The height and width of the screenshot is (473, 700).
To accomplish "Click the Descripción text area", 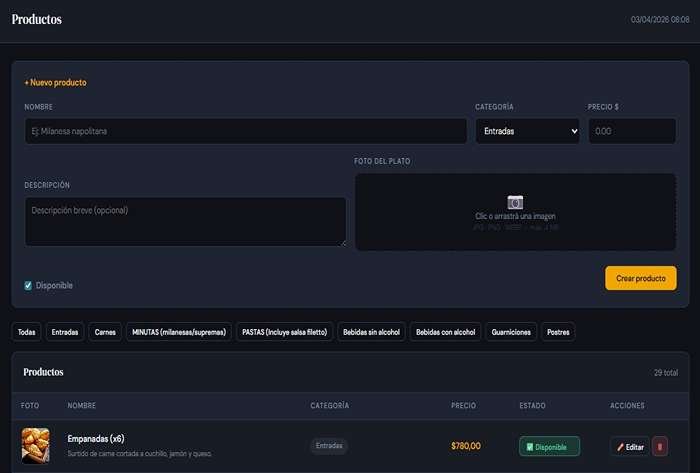I will [185, 221].
